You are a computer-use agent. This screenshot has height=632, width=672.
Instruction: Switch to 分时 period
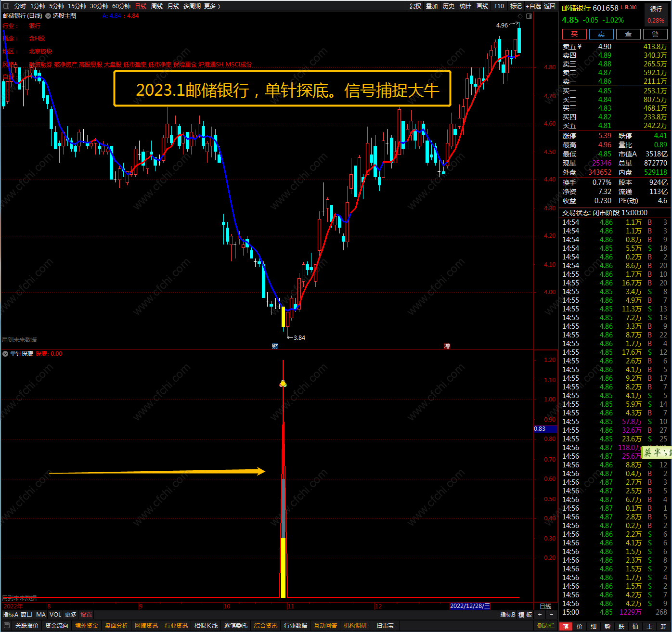(20, 6)
